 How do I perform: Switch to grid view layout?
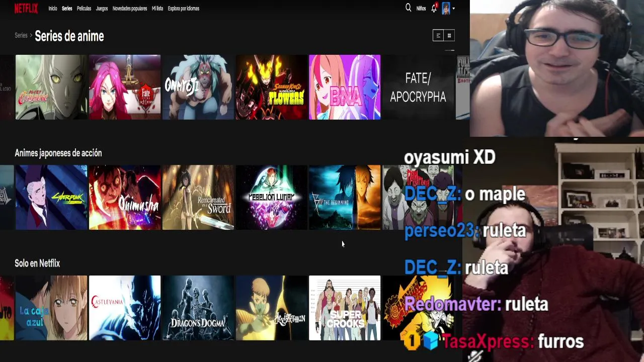tap(449, 35)
